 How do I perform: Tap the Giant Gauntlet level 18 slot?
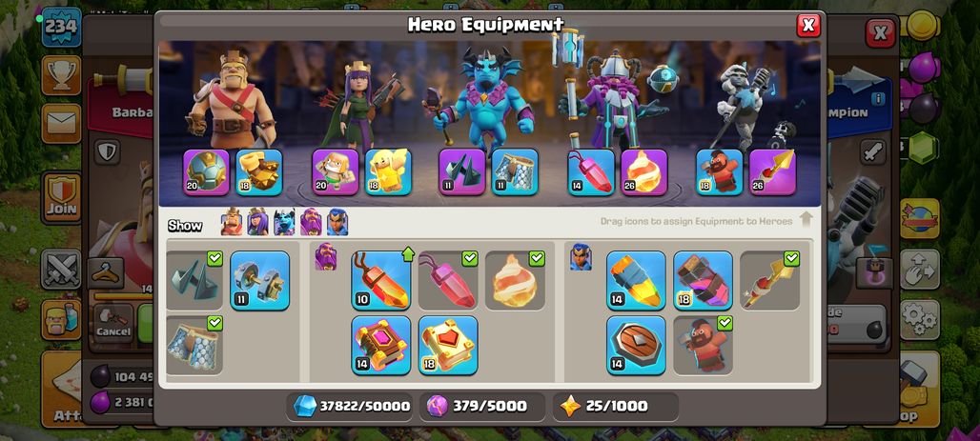[259, 172]
